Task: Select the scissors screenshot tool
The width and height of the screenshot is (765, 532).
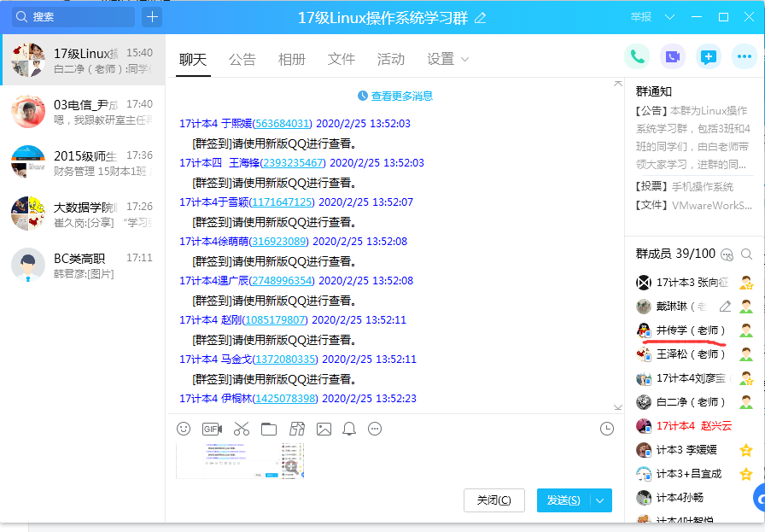Action: 241,429
